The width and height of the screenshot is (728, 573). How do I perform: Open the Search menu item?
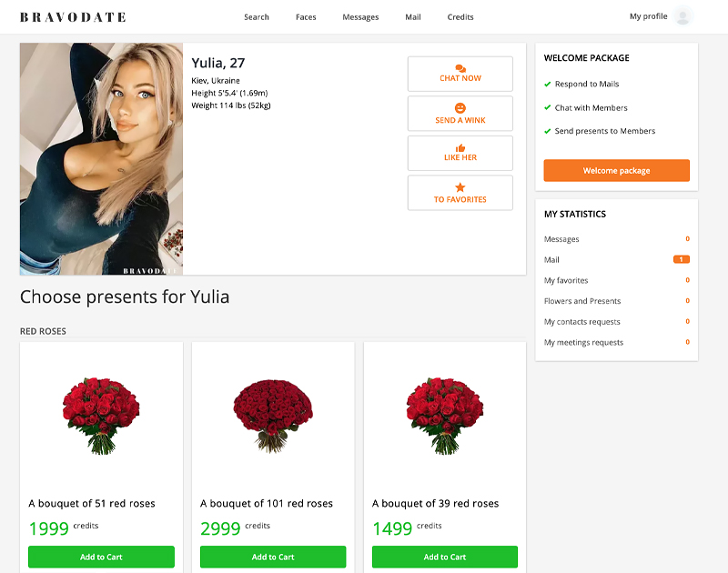pos(257,17)
